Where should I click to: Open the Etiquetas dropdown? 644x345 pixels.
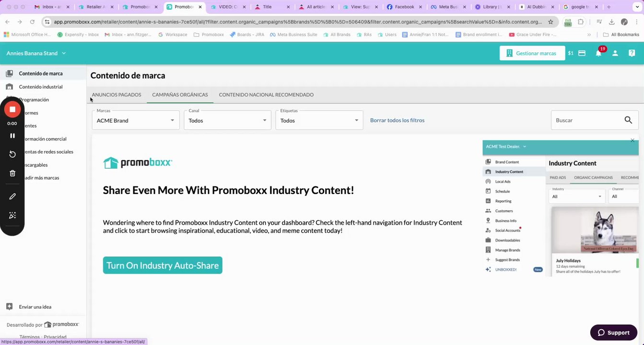tap(319, 120)
